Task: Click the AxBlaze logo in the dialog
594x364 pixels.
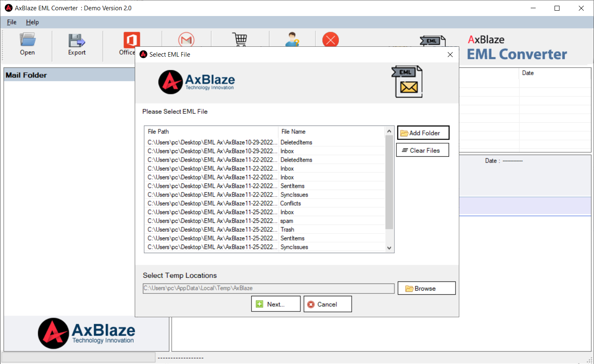Action: pyautogui.click(x=197, y=82)
